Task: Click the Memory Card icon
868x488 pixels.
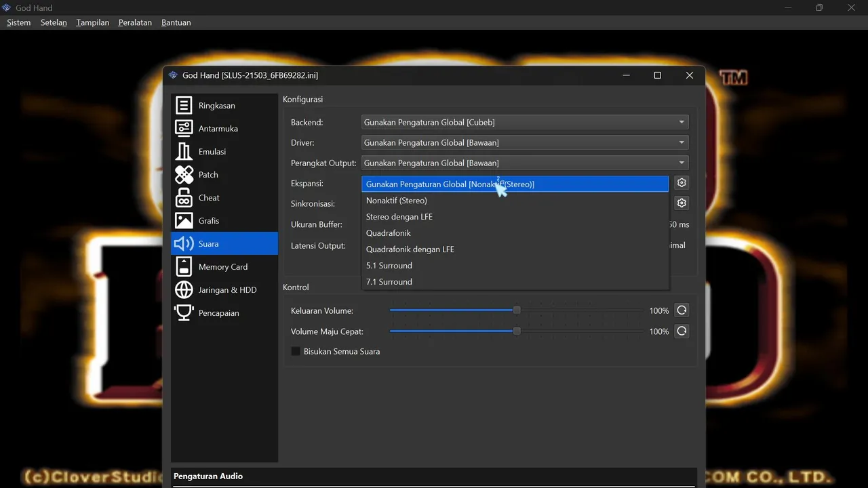Action: [184, 267]
